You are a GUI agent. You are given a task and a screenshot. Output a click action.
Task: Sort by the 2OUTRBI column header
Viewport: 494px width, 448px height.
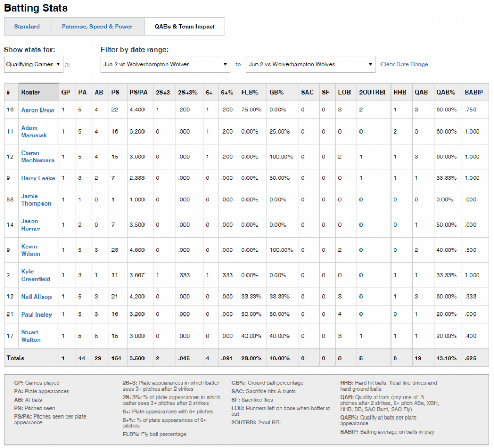374,93
